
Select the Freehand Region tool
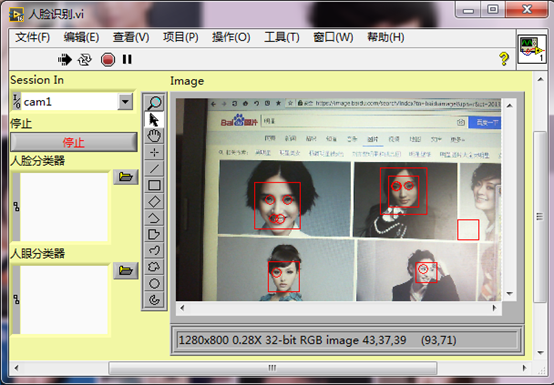(x=154, y=267)
